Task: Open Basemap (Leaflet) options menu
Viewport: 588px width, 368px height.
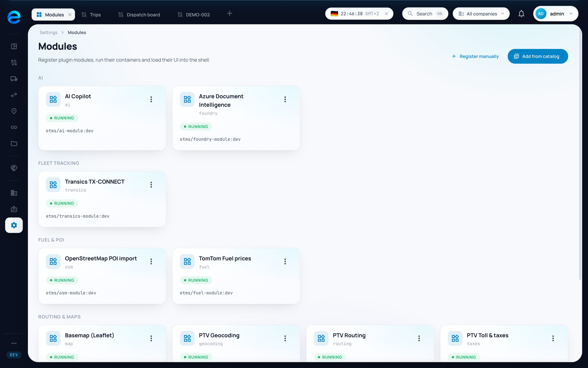Action: pos(151,338)
